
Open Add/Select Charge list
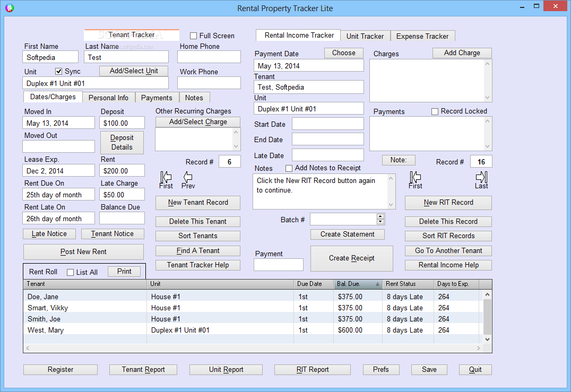198,122
